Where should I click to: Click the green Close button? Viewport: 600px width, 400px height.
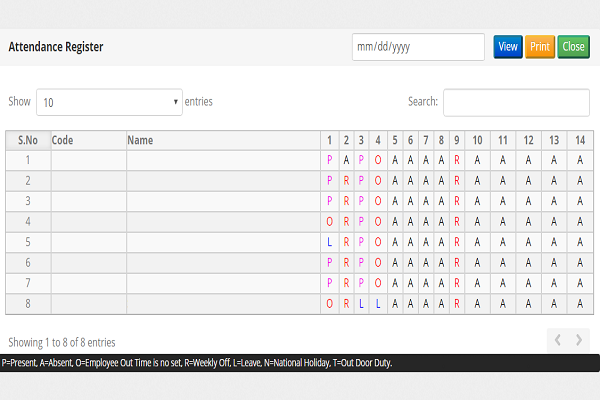click(x=573, y=47)
